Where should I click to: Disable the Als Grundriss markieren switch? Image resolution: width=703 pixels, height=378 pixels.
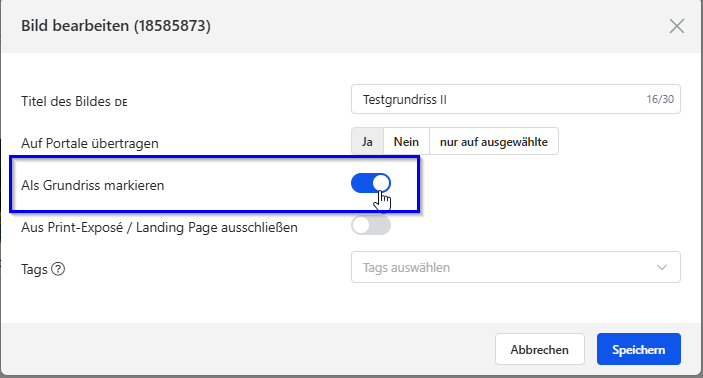pos(371,183)
